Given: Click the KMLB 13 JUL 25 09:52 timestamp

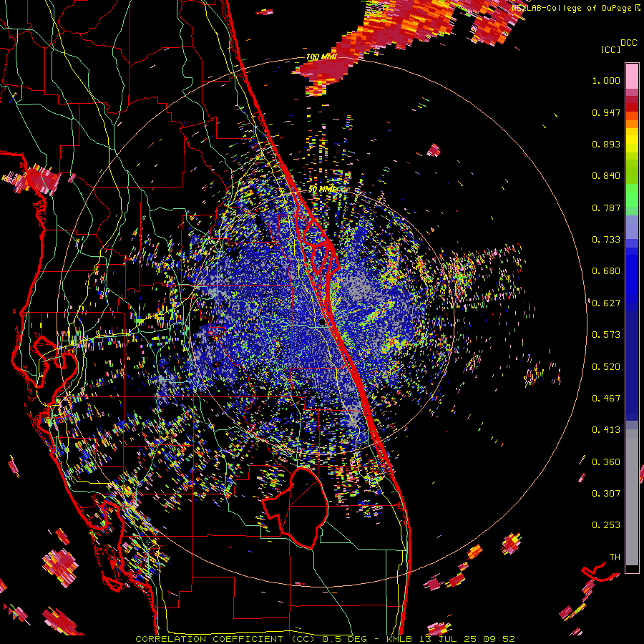Looking at the screenshot, I should 451,639.
